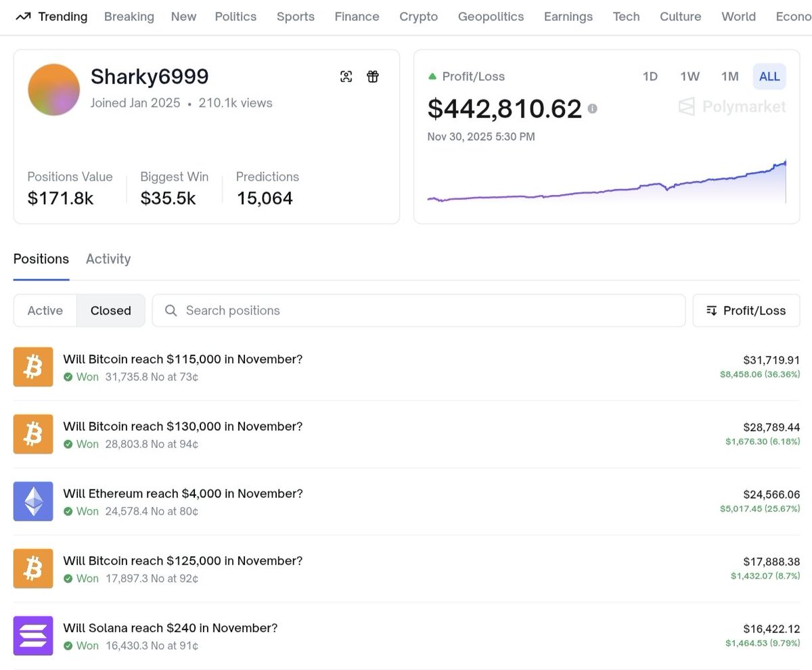Click the $17,888.38 position value
The width and height of the screenshot is (812, 670).
[x=771, y=562]
